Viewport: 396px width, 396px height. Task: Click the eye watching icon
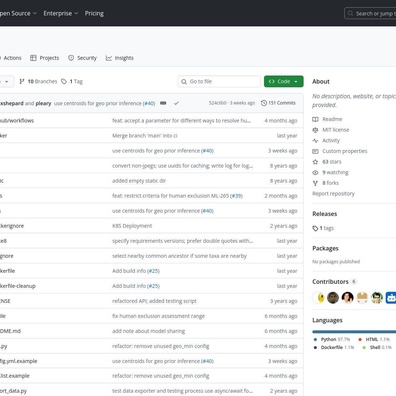coord(315,172)
